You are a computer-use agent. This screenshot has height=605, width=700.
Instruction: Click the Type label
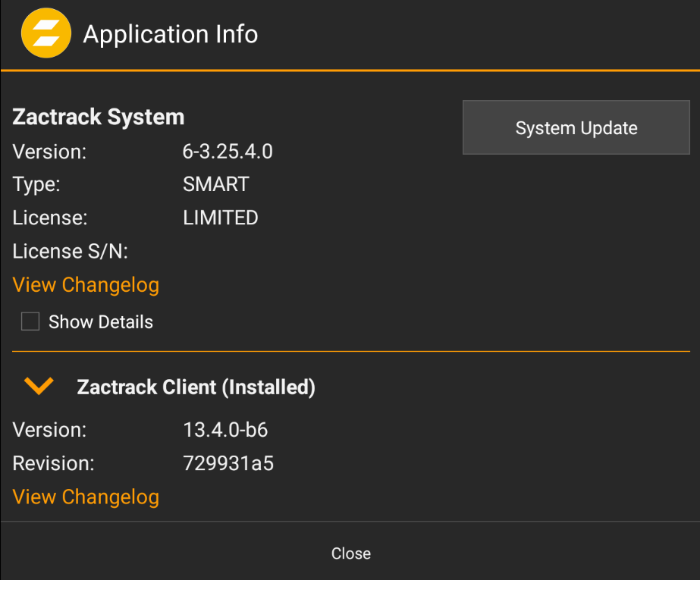36,184
